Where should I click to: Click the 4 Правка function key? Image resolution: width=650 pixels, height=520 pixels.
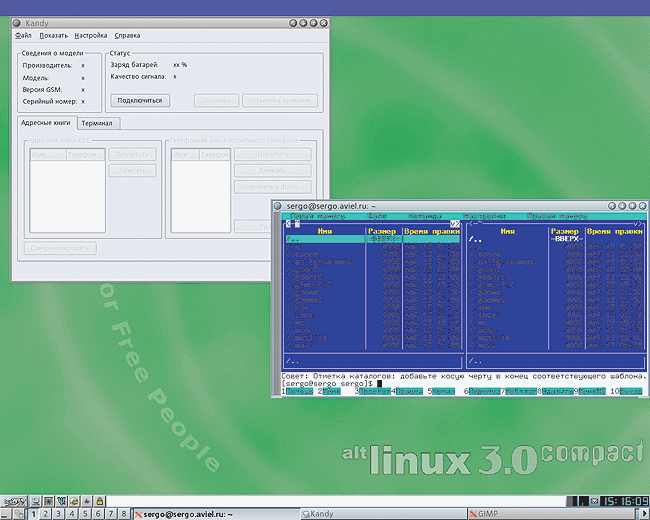coord(409,391)
